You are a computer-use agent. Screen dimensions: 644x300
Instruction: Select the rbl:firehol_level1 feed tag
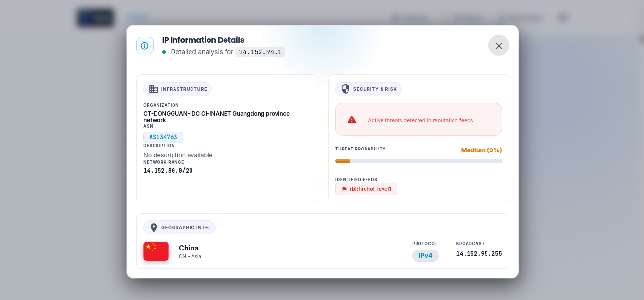pyautogui.click(x=366, y=189)
